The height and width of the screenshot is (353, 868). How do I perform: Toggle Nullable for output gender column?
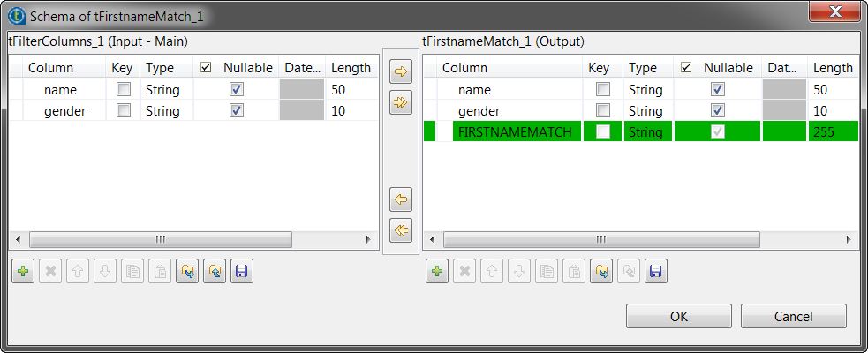[x=718, y=110]
